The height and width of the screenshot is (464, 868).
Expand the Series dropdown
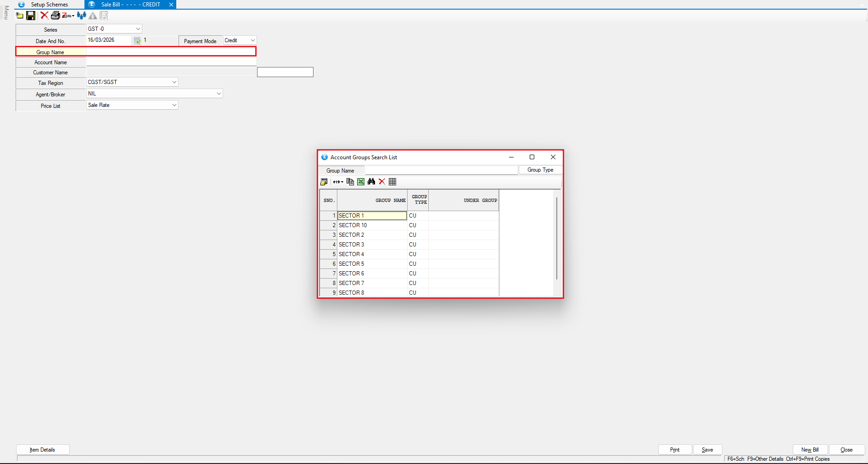point(138,29)
